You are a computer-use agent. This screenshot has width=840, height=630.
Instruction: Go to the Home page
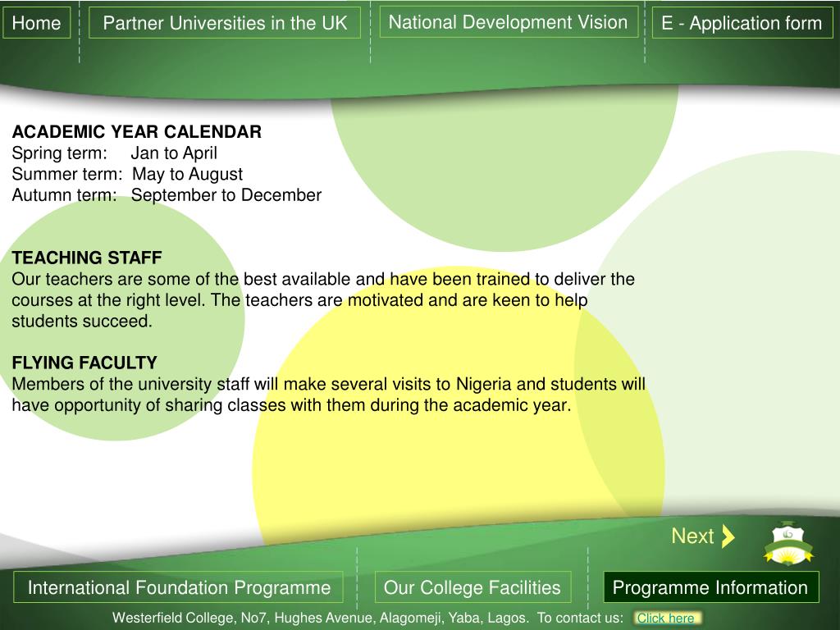pos(36,23)
